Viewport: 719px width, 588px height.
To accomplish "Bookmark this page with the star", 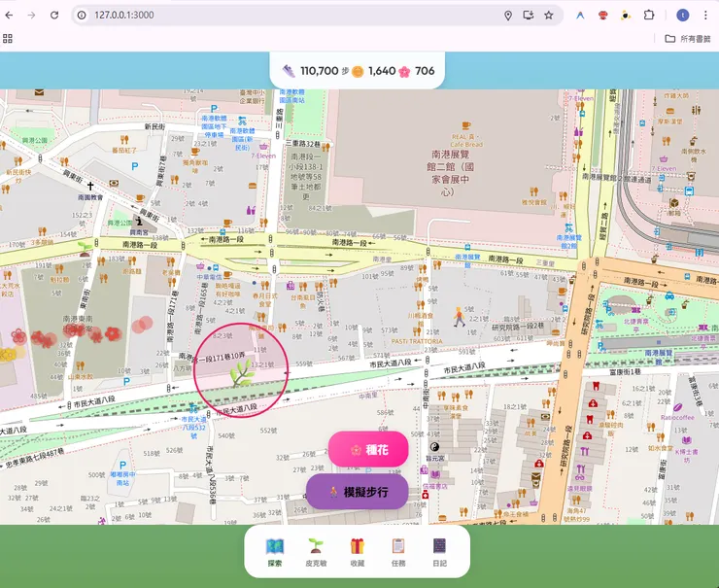I will coord(548,16).
